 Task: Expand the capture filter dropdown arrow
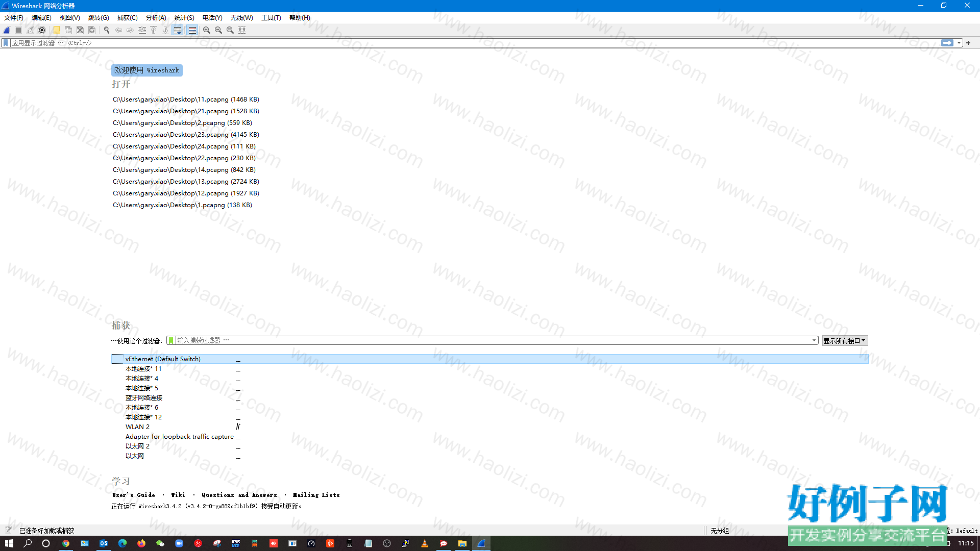tap(814, 340)
